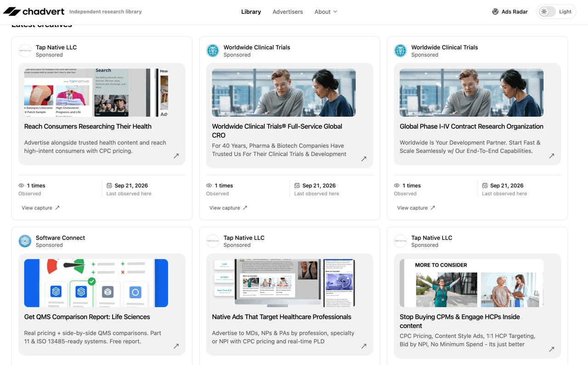The width and height of the screenshot is (588, 365).
Task: Click the eye icon on Reach Consumers card
Action: (21, 185)
